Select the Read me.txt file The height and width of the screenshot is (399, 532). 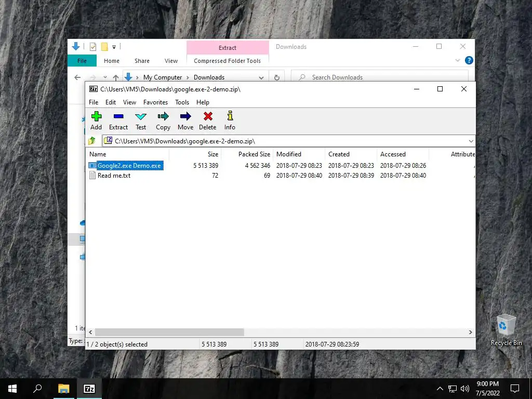tap(110, 176)
